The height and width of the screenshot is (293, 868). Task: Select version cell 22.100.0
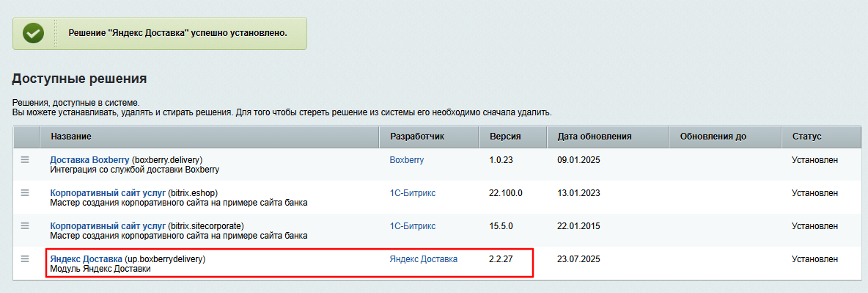[506, 193]
